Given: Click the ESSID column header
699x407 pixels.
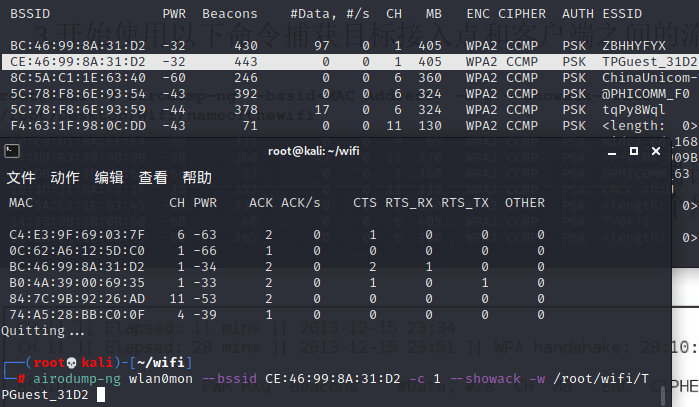Looking at the screenshot, I should [x=622, y=14].
